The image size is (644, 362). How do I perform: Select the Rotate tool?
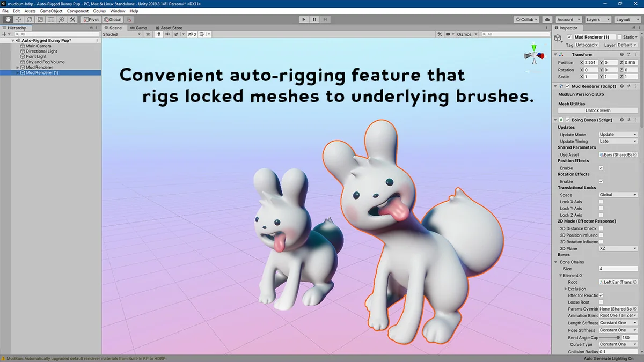[30, 19]
